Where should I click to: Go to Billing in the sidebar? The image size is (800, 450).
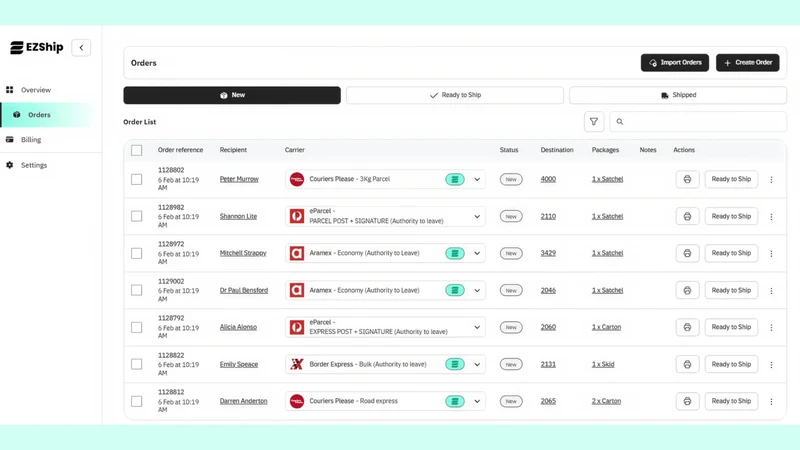(31, 139)
